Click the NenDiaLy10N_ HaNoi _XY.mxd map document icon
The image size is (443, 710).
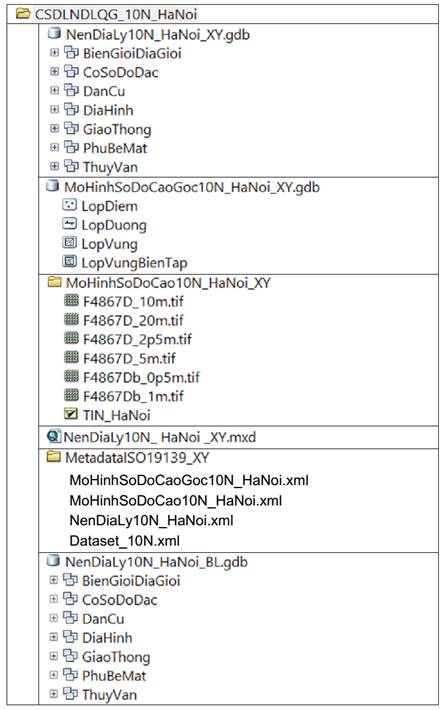click(53, 437)
